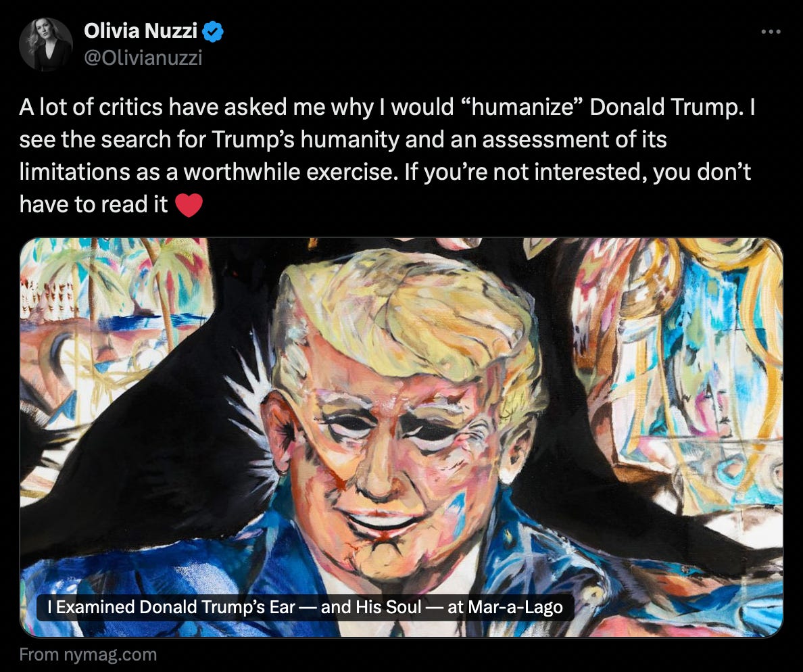Image resolution: width=803 pixels, height=672 pixels.
Task: Click "have to read it" final tweet line
Action: click(x=93, y=205)
